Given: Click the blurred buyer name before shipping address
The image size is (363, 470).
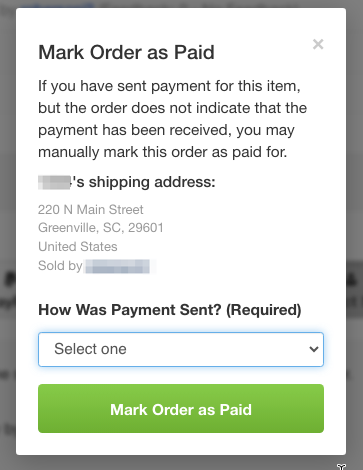Looking at the screenshot, I should point(54,182).
